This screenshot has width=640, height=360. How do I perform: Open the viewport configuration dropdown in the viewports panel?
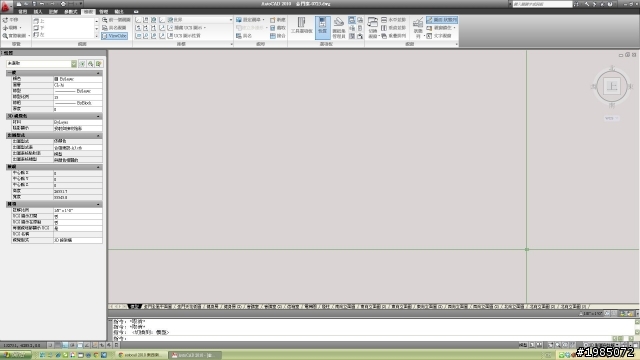point(250,20)
